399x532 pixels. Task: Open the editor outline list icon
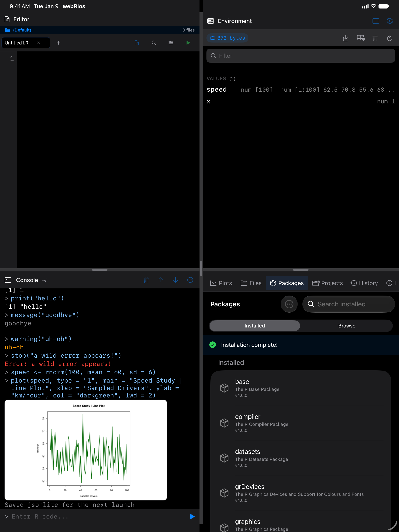tap(171, 43)
